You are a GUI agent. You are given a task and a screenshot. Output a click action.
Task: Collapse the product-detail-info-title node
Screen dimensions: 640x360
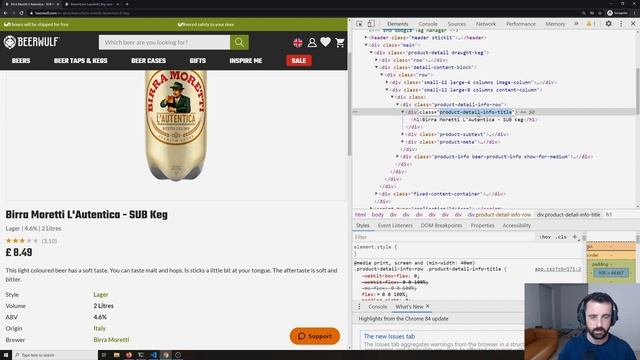(402, 112)
